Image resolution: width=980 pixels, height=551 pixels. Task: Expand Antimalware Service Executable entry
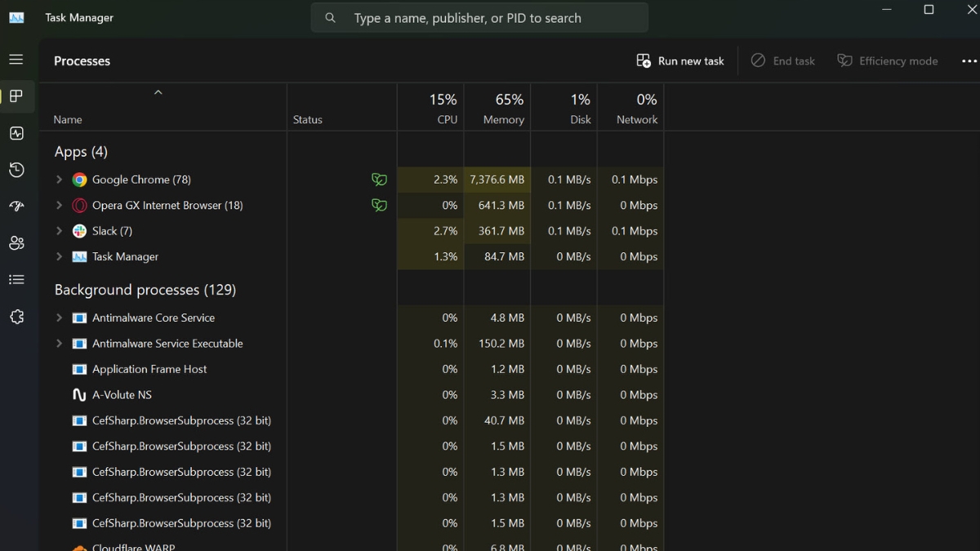pyautogui.click(x=59, y=344)
